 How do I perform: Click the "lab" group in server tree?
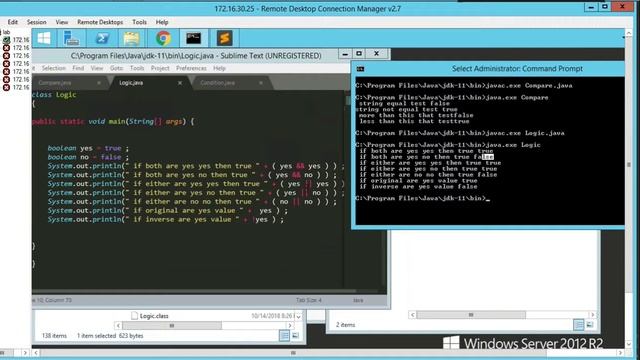(7, 32)
